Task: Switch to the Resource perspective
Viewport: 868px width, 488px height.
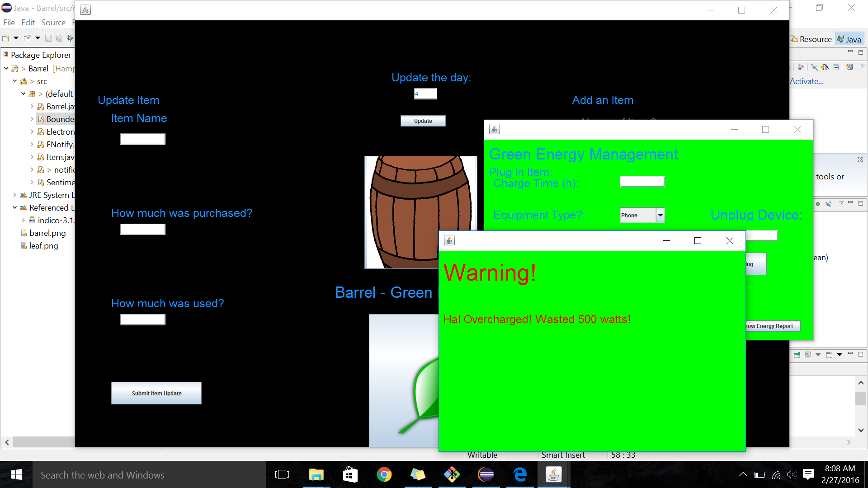Action: point(811,39)
